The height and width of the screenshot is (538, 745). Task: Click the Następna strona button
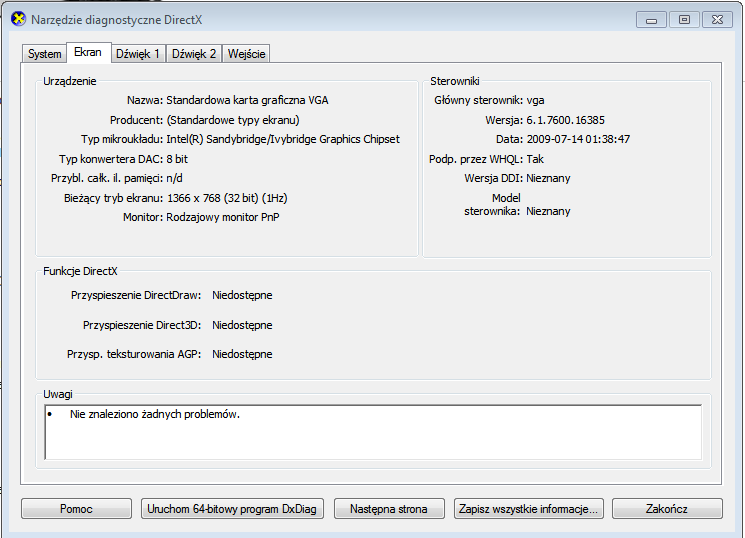389,509
